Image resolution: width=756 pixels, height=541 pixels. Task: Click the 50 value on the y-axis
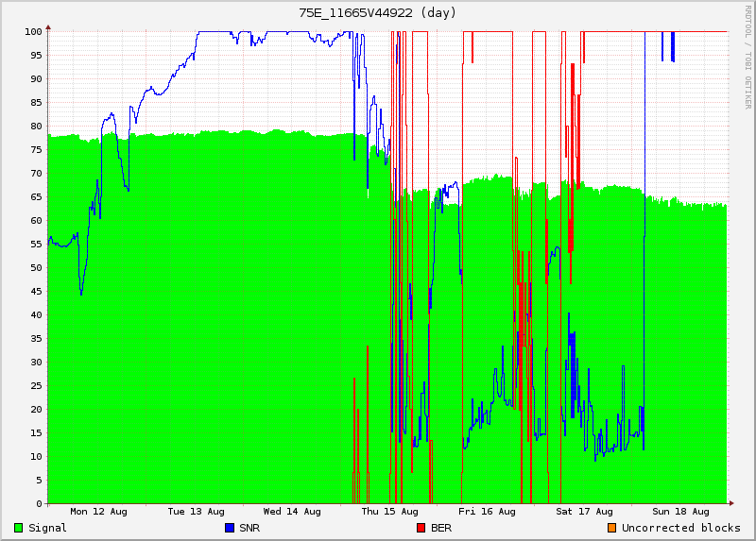click(36, 268)
